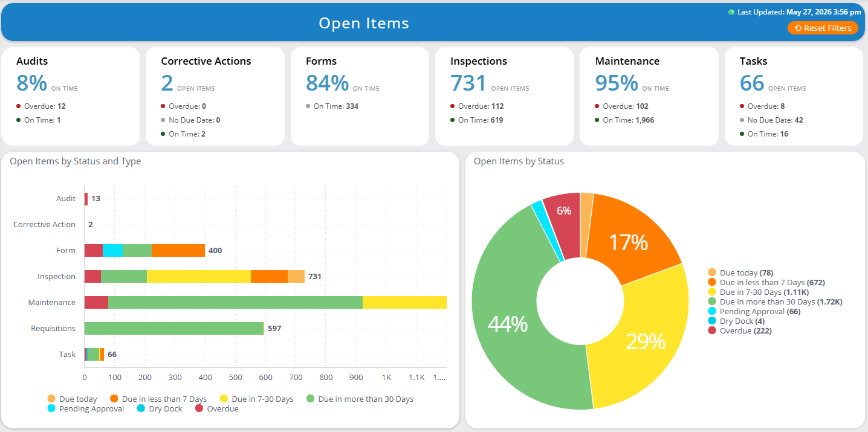
Task: Click the orange segment of Form bar
Action: [x=178, y=250]
